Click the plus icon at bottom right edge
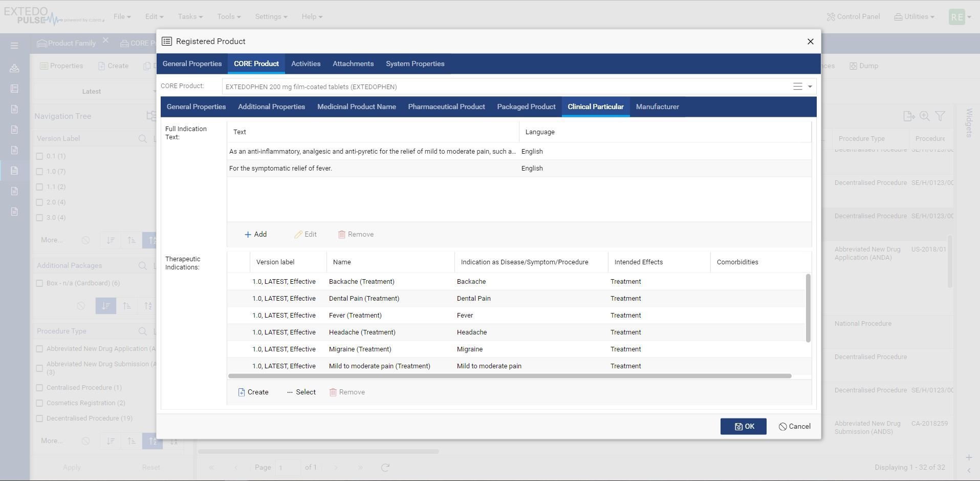This screenshot has width=980, height=481. 969,457
